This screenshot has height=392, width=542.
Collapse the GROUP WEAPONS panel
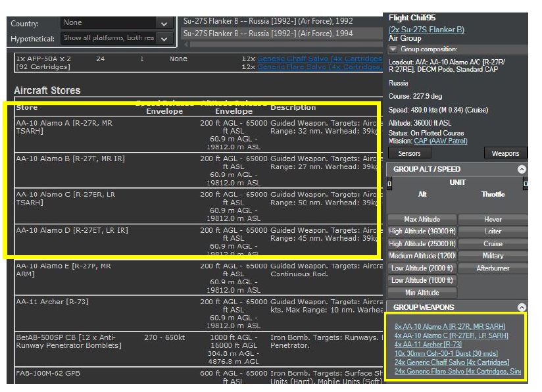(522, 307)
